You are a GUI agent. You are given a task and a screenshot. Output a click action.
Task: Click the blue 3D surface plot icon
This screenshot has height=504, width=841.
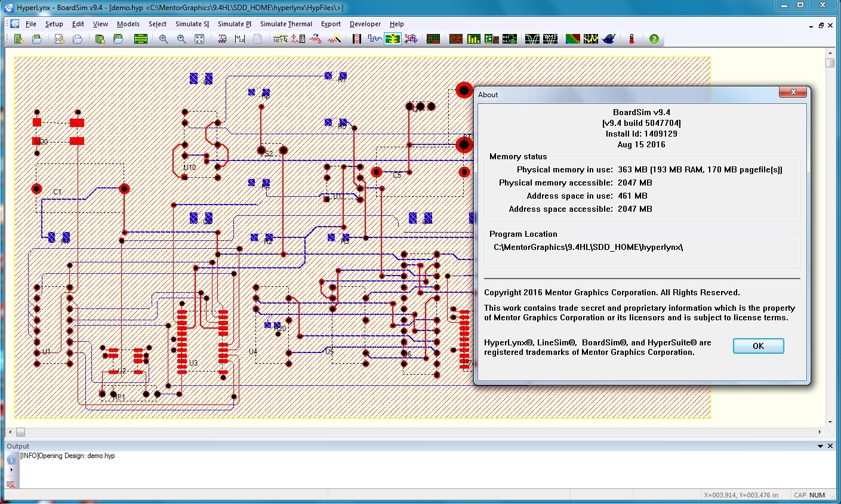click(609, 39)
